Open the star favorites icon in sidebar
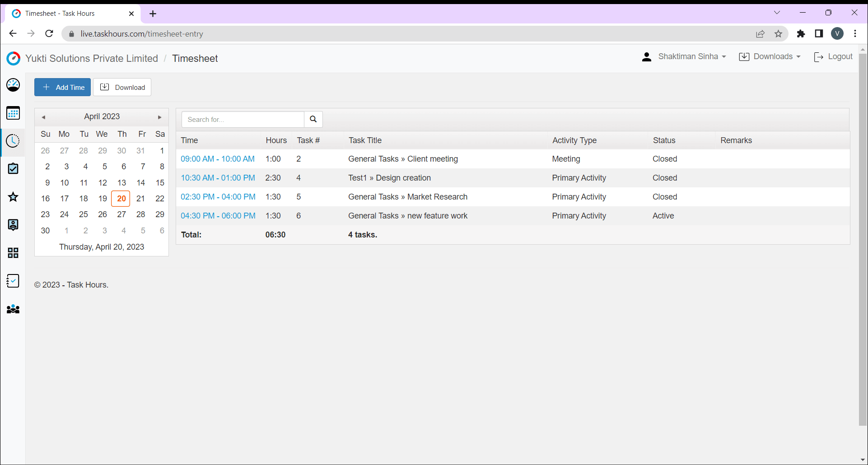The width and height of the screenshot is (868, 465). point(13,197)
